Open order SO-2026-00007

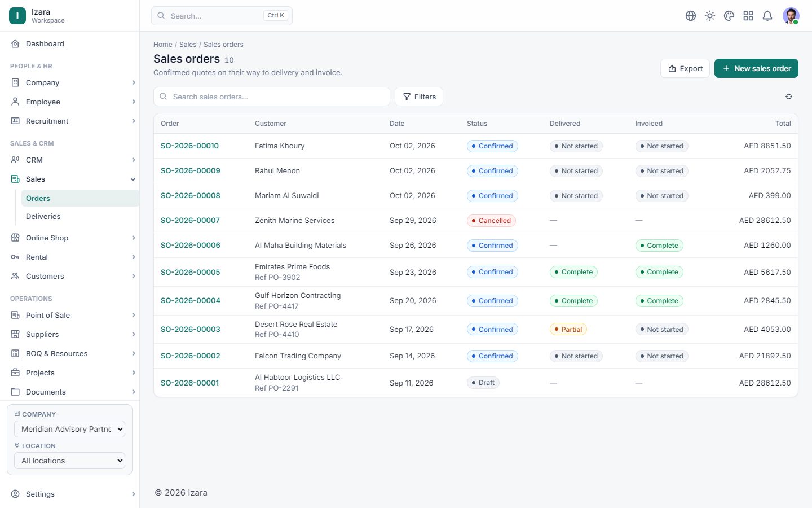coord(190,220)
